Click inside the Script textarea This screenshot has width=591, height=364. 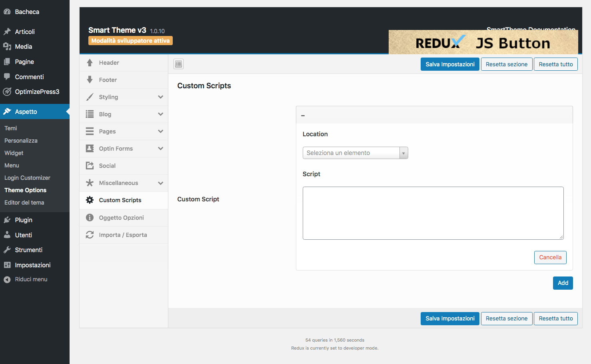(x=433, y=213)
